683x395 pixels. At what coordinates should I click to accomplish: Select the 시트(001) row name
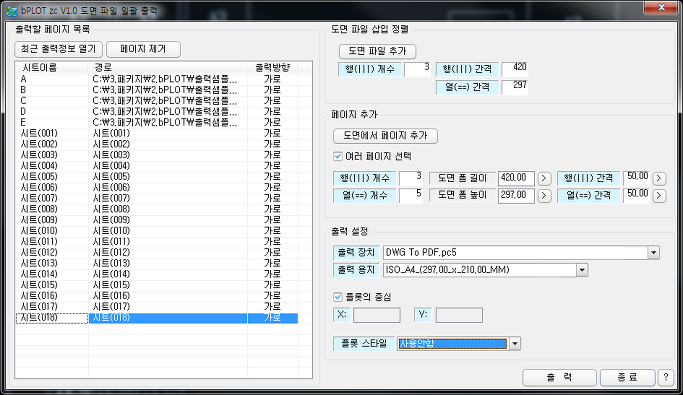coord(39,133)
